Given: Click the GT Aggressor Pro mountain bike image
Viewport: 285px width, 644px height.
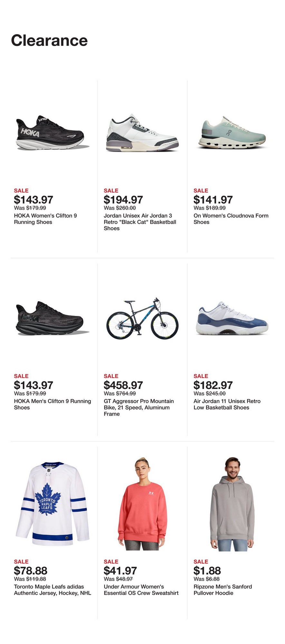Looking at the screenshot, I should tap(142, 319).
